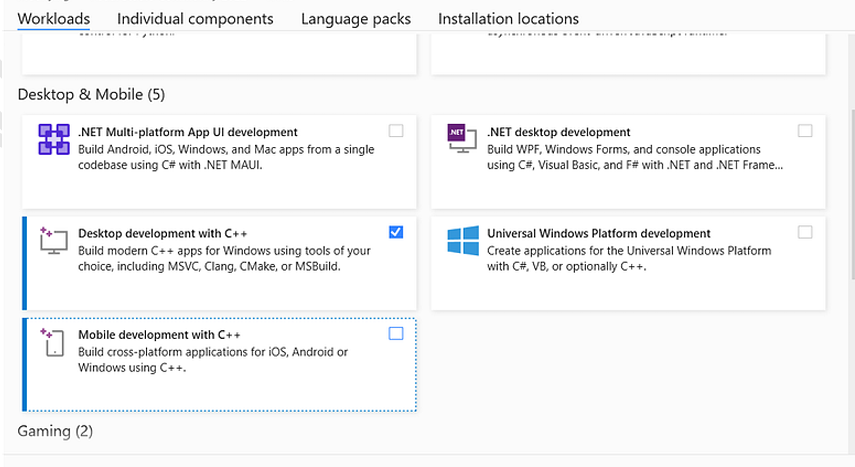Go to the Installation locations tab
The image size is (855, 467).
tap(508, 18)
